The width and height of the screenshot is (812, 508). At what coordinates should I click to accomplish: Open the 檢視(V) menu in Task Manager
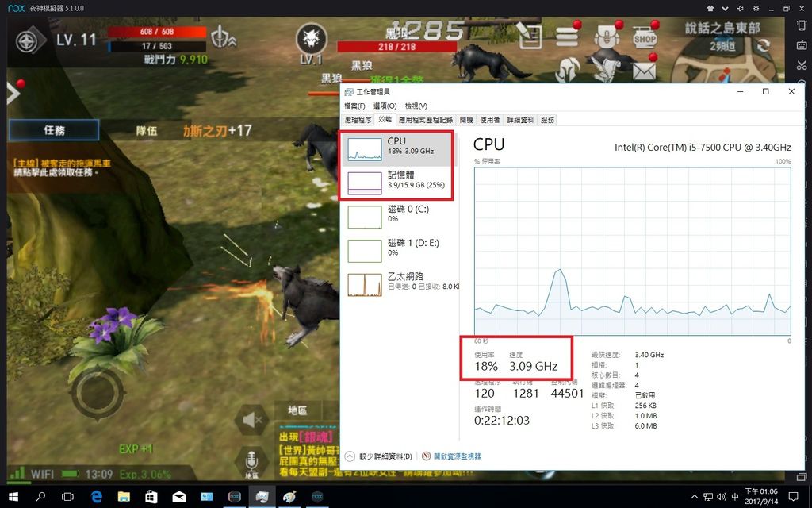point(416,106)
